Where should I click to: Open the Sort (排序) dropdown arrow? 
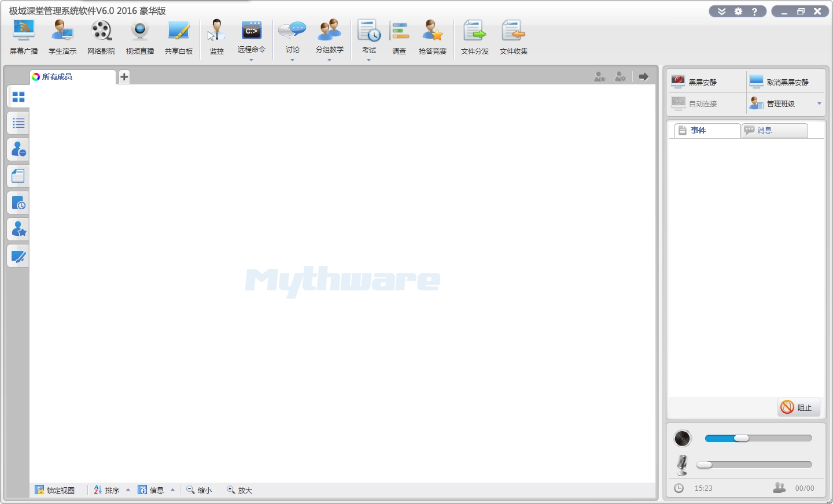click(x=128, y=490)
